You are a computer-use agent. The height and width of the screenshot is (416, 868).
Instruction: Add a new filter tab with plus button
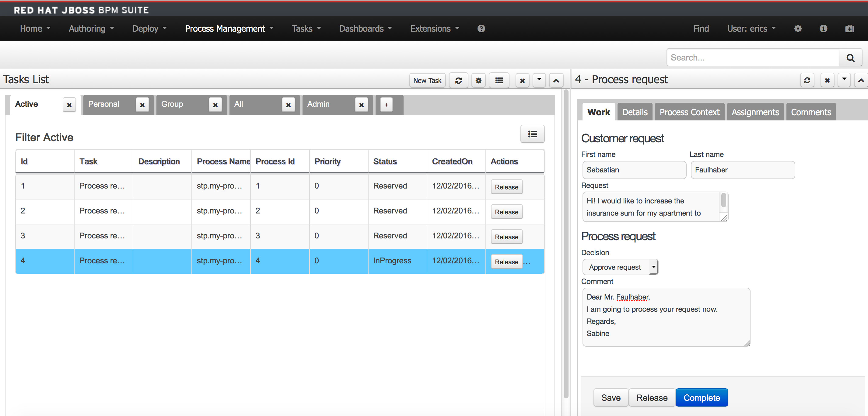tap(386, 105)
